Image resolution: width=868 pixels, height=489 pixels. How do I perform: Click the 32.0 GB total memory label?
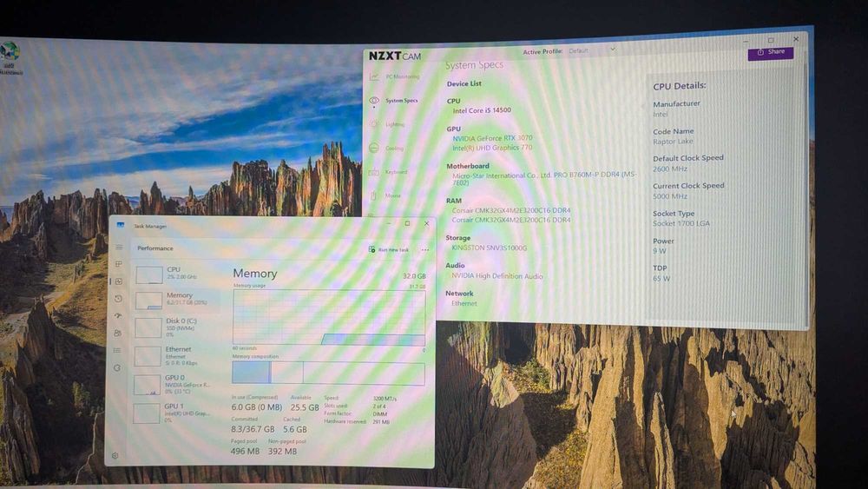(414, 276)
